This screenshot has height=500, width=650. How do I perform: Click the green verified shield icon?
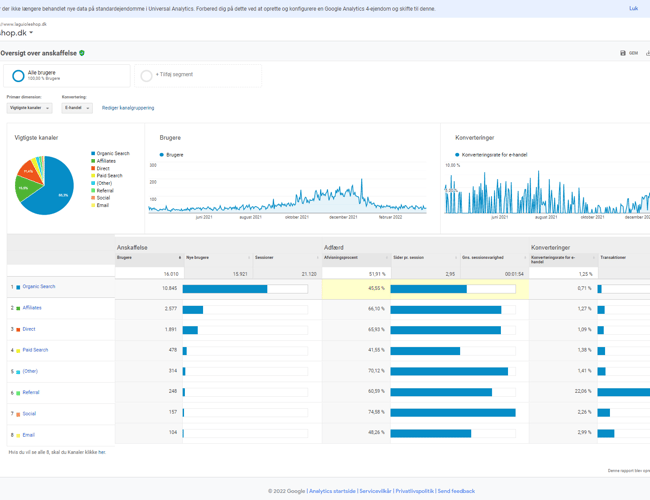click(82, 53)
